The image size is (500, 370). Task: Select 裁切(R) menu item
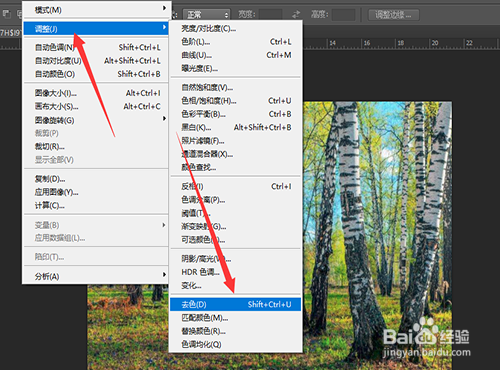[x=96, y=147]
